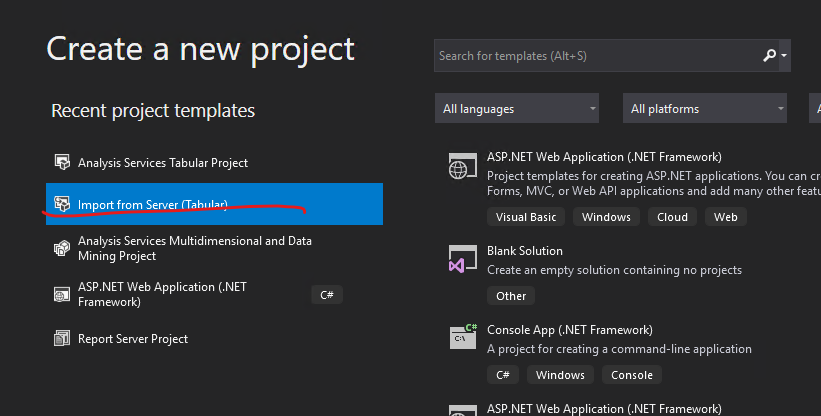Viewport: 821px width, 416px height.
Task: Select Analysis Services Multidimensional and Data Mining Project
Action: point(215,249)
